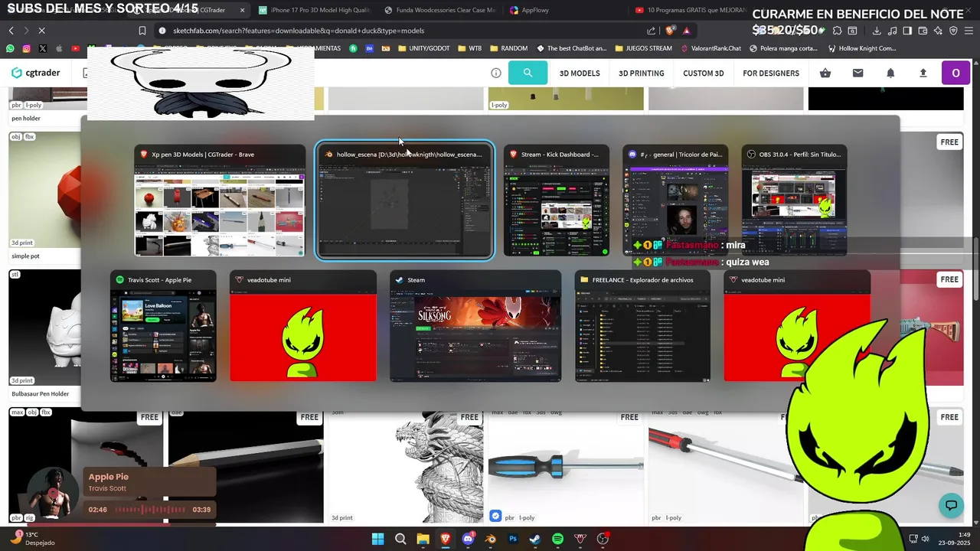The width and height of the screenshot is (980, 551).
Task: Open the purple O profile avatar
Action: pos(955,73)
